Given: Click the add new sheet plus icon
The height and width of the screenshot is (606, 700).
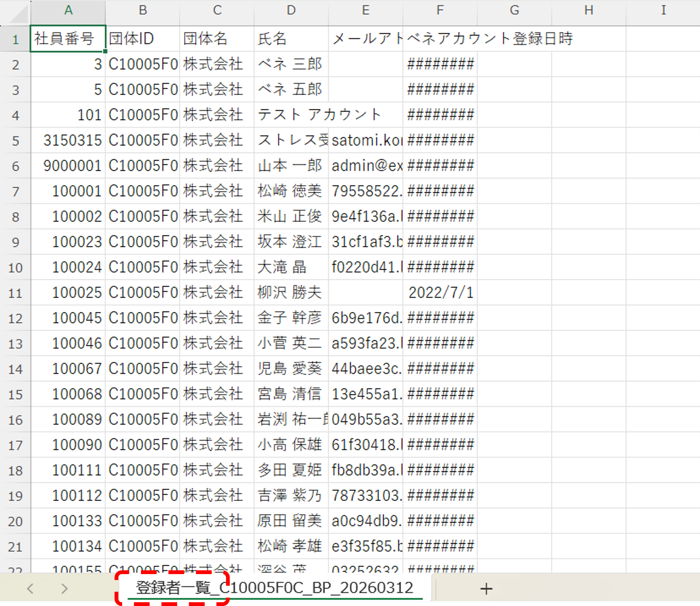Looking at the screenshot, I should (x=486, y=589).
